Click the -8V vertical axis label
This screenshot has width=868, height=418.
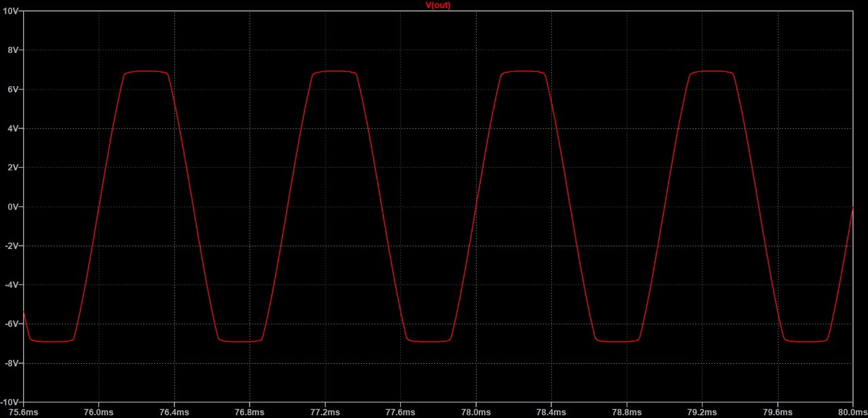pos(12,363)
